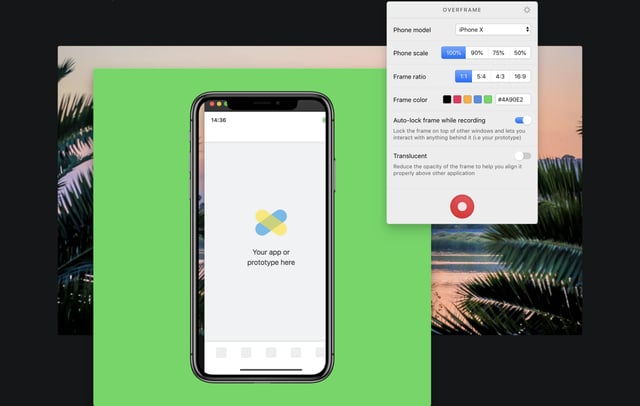Click the third tab bar placeholder in phone
Image resolution: width=640 pixels, height=406 pixels.
pyautogui.click(x=271, y=352)
